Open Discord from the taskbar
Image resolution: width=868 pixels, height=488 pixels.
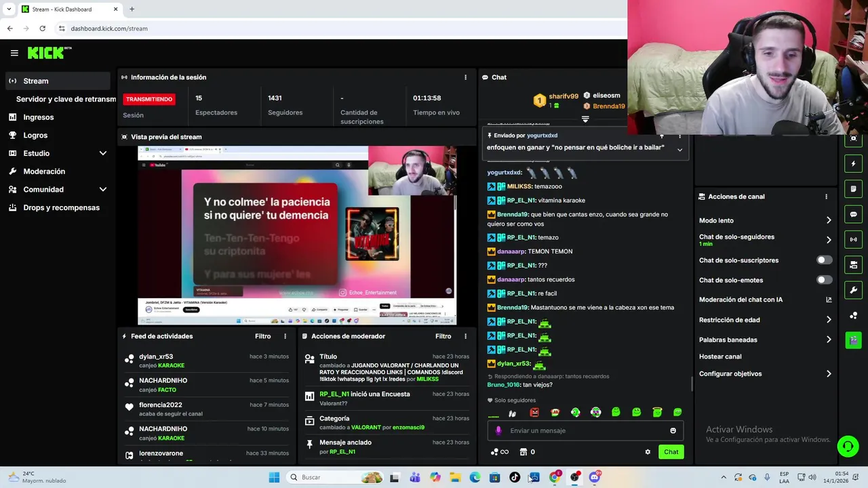tap(595, 477)
